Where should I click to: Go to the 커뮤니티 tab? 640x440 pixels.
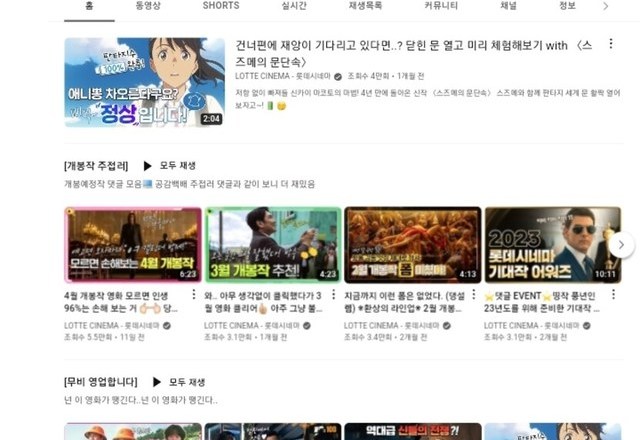440,6
